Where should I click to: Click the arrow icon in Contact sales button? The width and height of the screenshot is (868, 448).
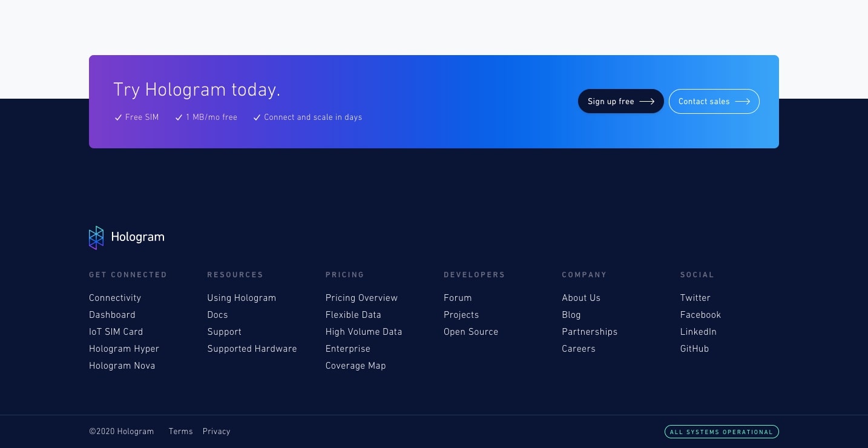(742, 101)
